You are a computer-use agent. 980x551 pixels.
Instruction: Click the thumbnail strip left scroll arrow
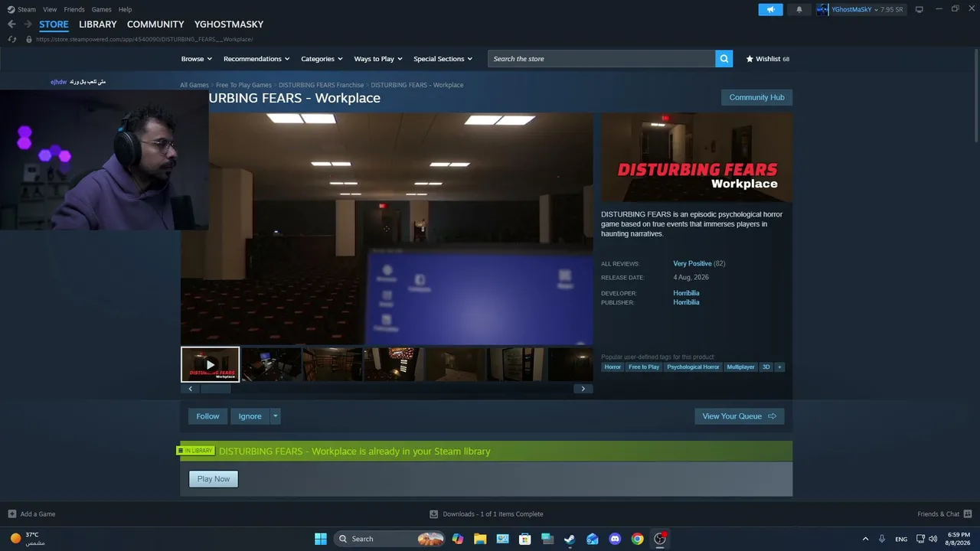(x=191, y=389)
